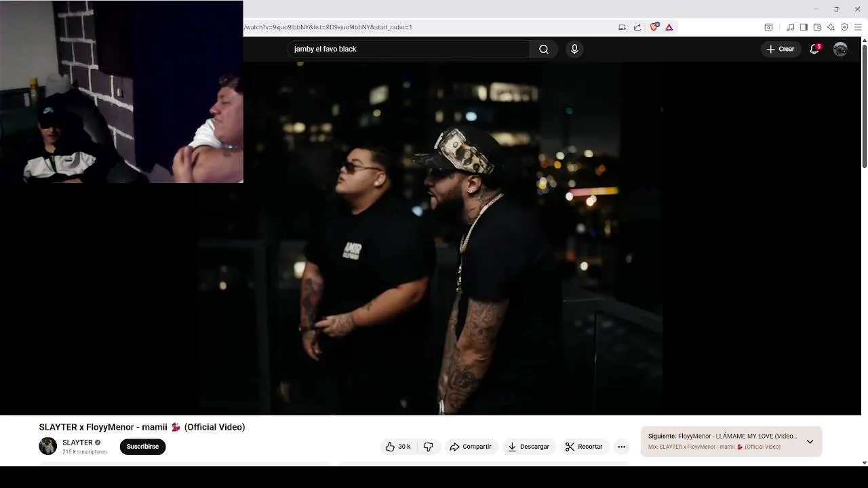Click the "Mix: SLAYTER x FloyyMenor - mamii" playlist text
Image resolution: width=868 pixels, height=488 pixels.
tap(714, 447)
